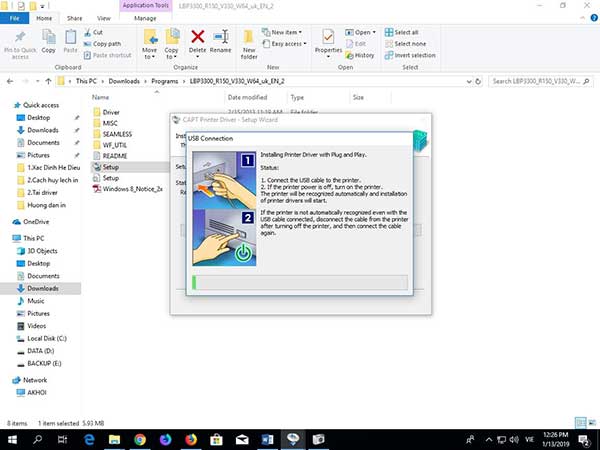Viewport: 600px width, 450px height.
Task: Click Paste shortcut in ribbon
Action: tap(108, 55)
